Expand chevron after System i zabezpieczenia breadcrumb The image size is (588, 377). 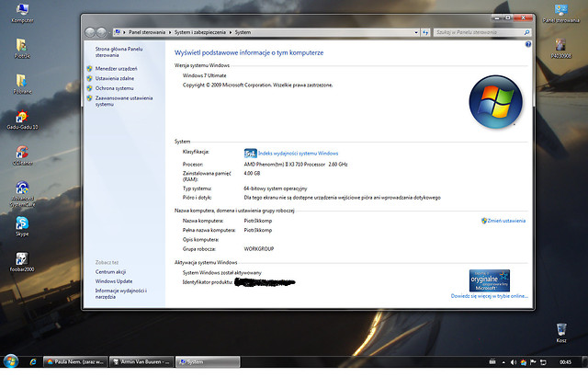click(231, 32)
